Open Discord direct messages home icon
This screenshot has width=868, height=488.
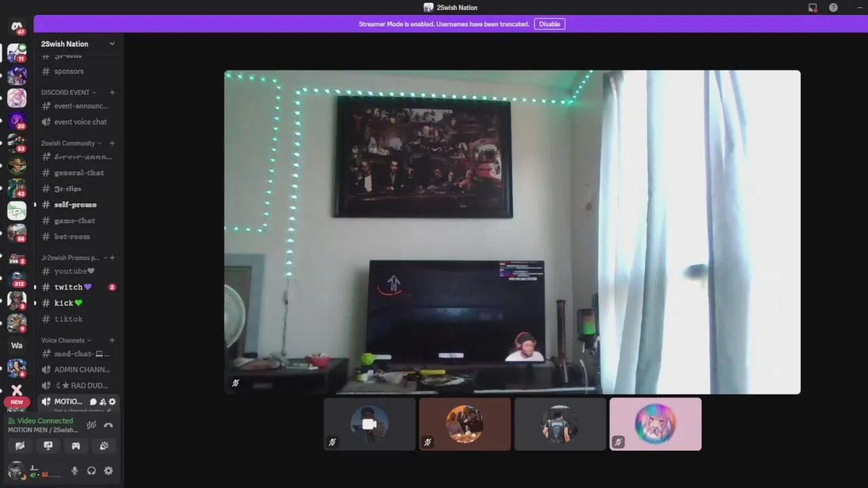coord(17,27)
